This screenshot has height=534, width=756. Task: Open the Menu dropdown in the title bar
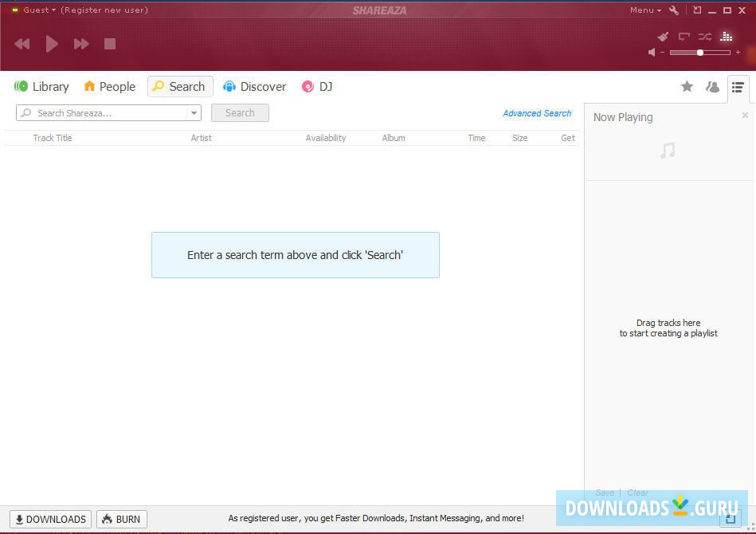[645, 10]
